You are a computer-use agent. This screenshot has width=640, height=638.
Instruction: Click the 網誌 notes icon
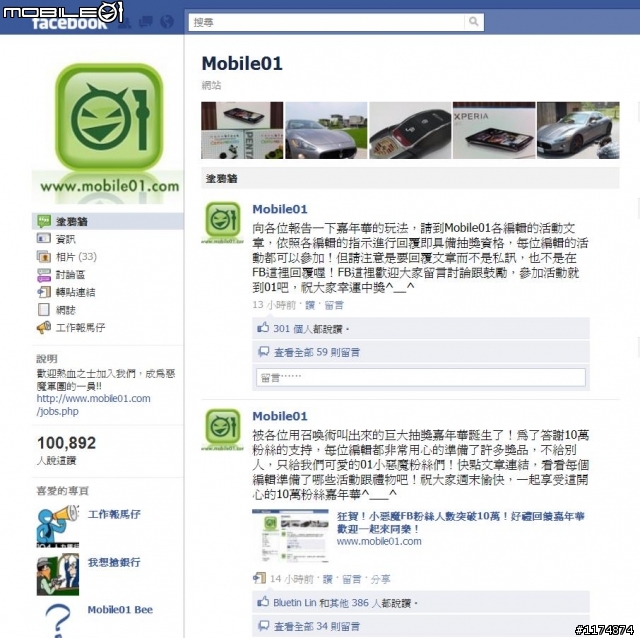44,310
